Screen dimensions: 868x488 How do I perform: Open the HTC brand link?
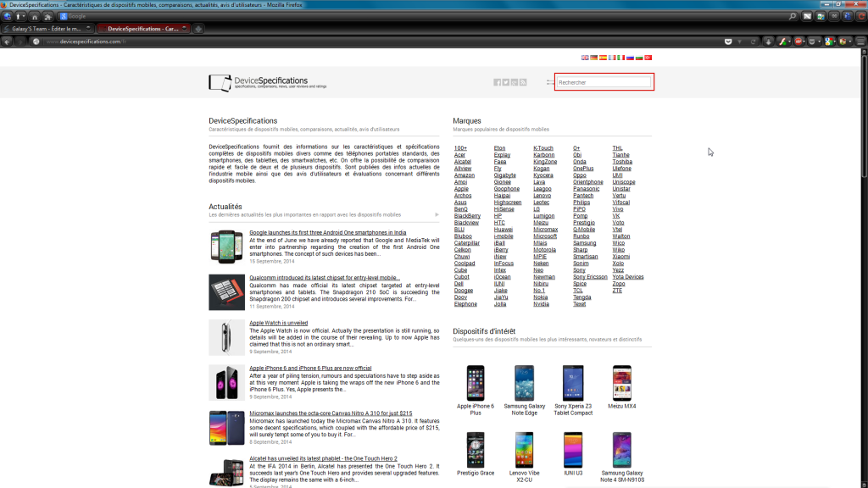pos(499,223)
